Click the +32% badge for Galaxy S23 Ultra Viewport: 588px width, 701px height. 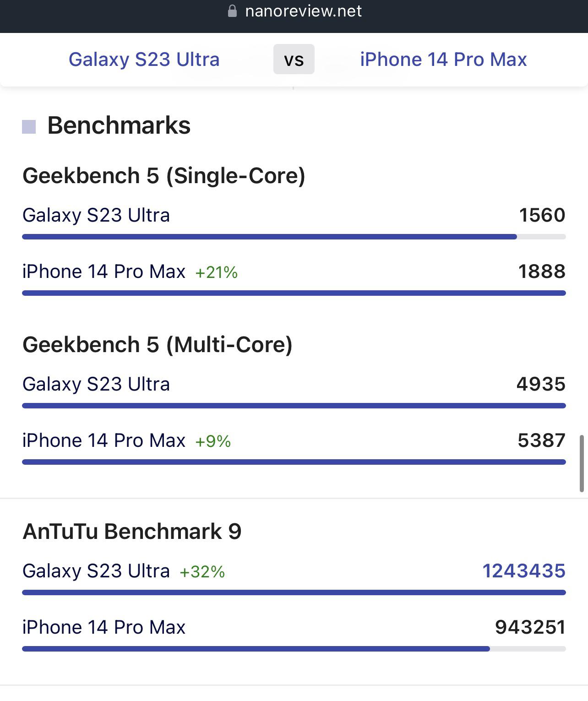click(202, 572)
